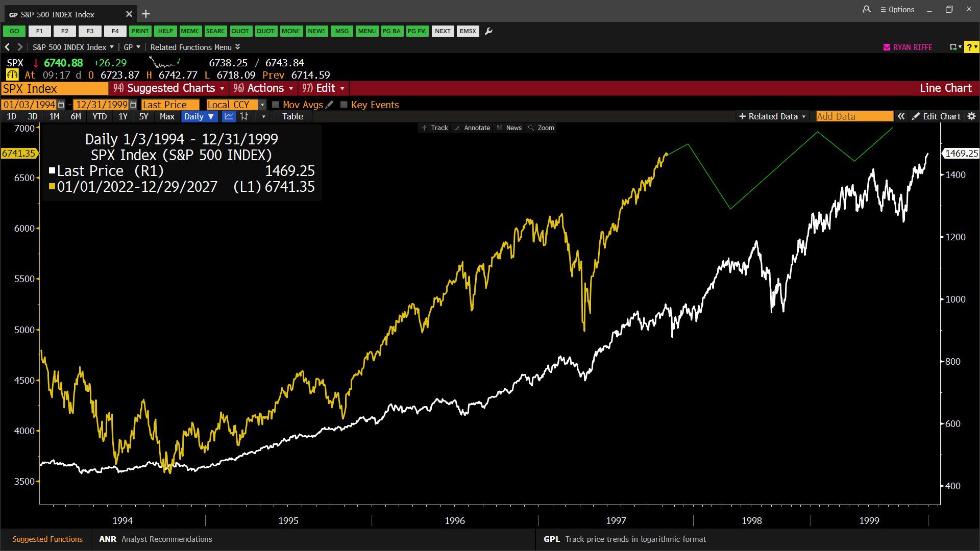The image size is (980, 551).
Task: Click the Add Data input field
Action: [x=854, y=116]
